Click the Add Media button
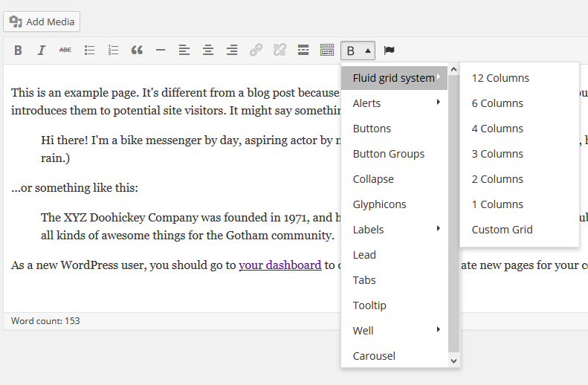 [42, 22]
